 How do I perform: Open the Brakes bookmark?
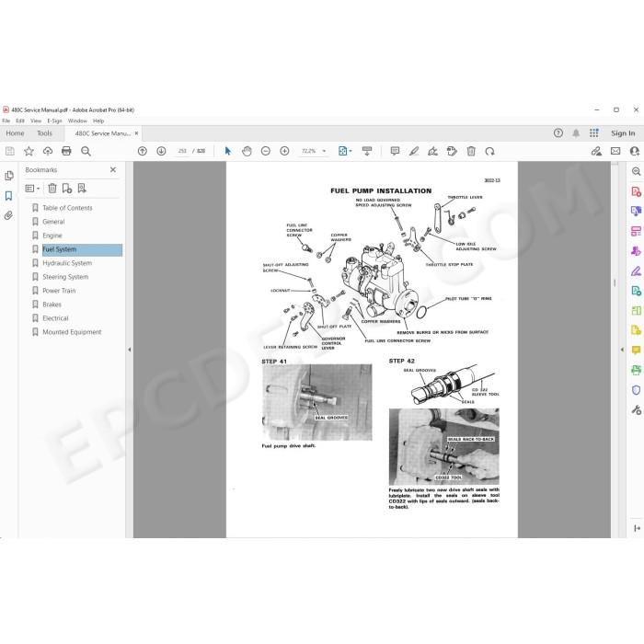click(x=52, y=305)
